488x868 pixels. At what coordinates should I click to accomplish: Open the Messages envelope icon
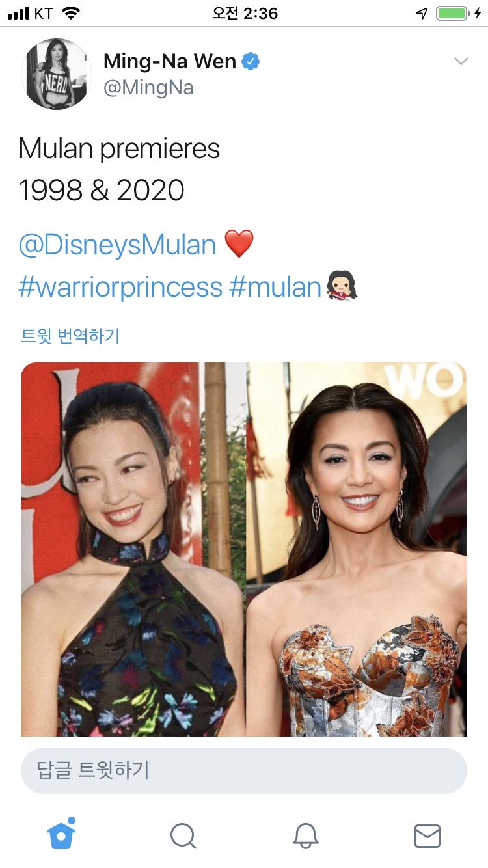coord(427,836)
